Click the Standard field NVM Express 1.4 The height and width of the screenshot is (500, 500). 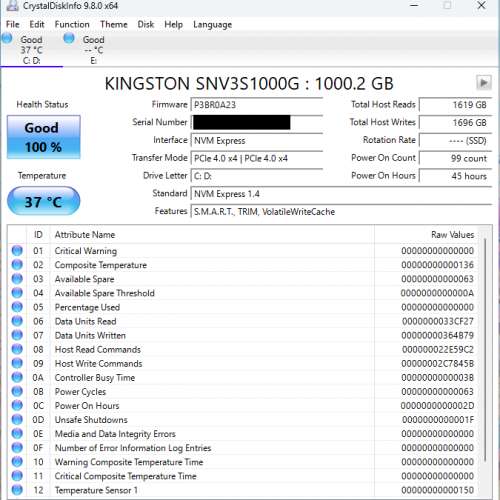click(341, 194)
